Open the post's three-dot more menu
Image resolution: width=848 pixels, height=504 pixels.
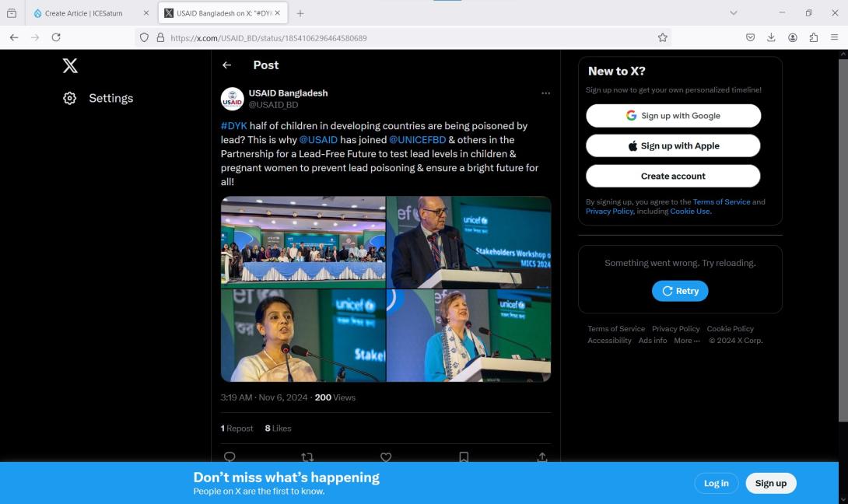(545, 93)
